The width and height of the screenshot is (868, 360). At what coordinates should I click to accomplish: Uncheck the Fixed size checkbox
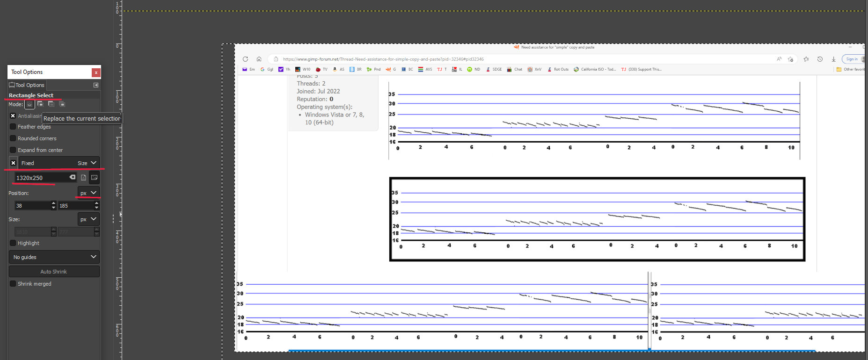click(x=14, y=163)
